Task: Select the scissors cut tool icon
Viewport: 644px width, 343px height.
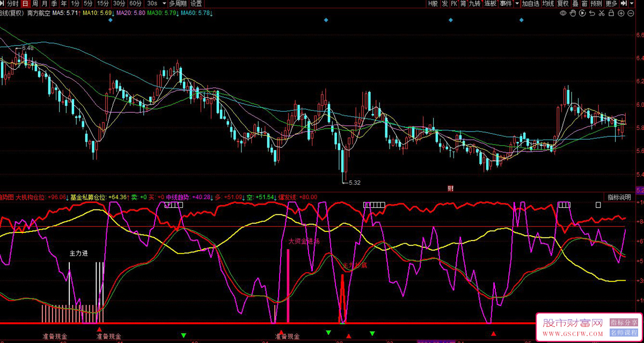Action: [x=602, y=13]
